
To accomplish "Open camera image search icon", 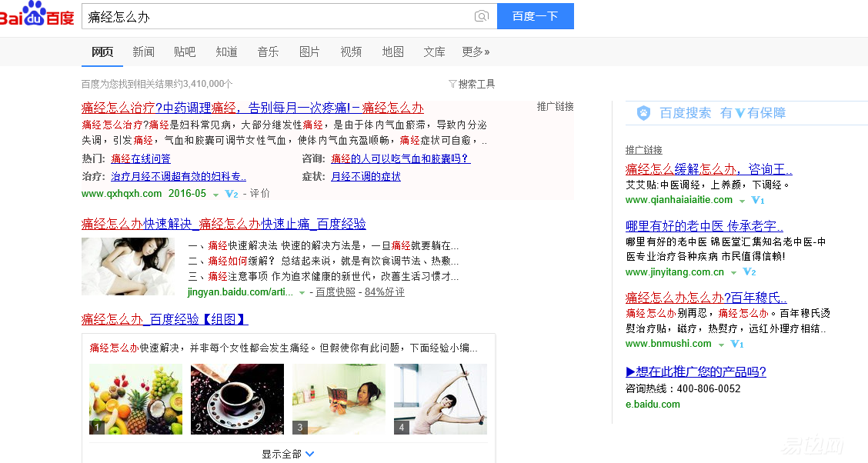I will [482, 16].
